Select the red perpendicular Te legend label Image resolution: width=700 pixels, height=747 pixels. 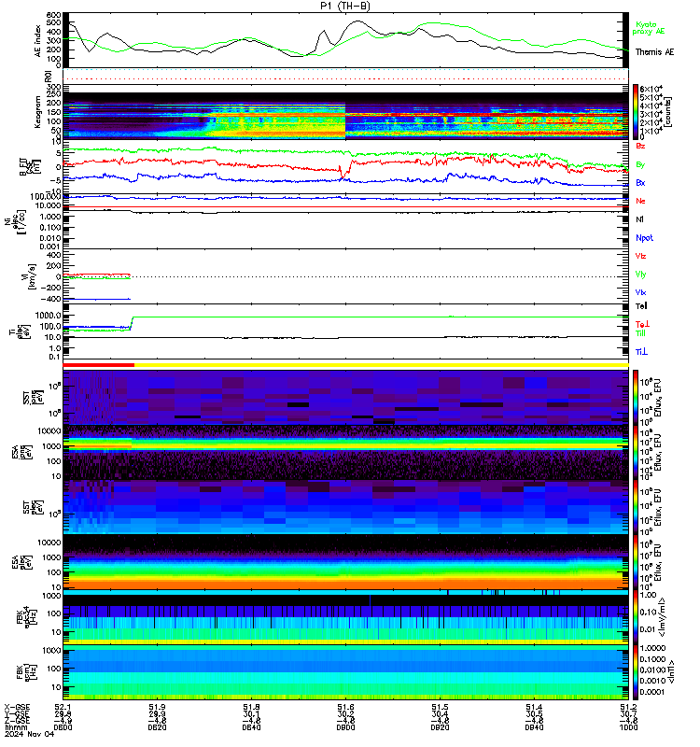pos(642,324)
